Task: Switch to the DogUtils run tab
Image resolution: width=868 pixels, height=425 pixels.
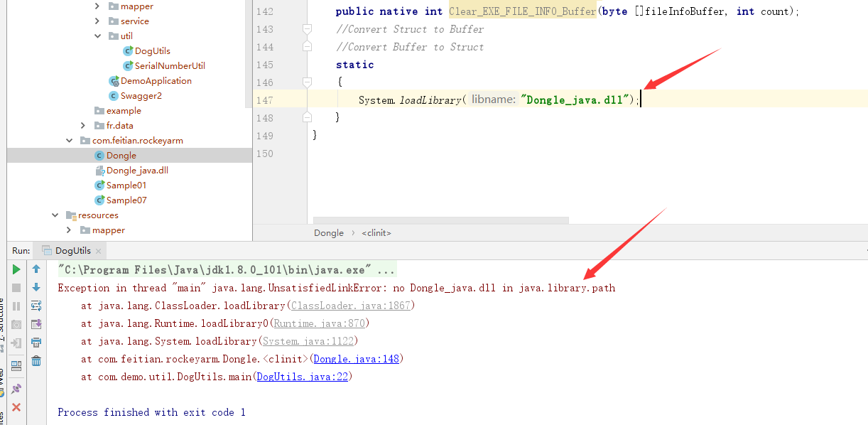Action: coord(75,250)
